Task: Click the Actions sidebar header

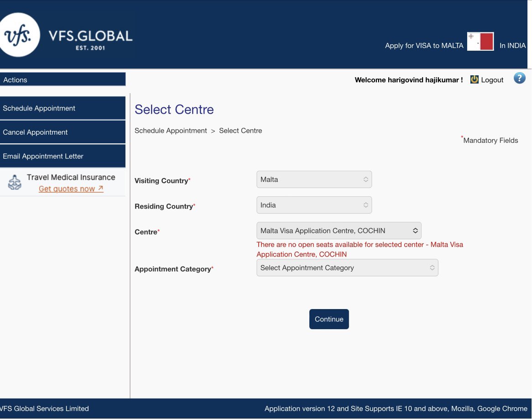Action: [x=63, y=79]
